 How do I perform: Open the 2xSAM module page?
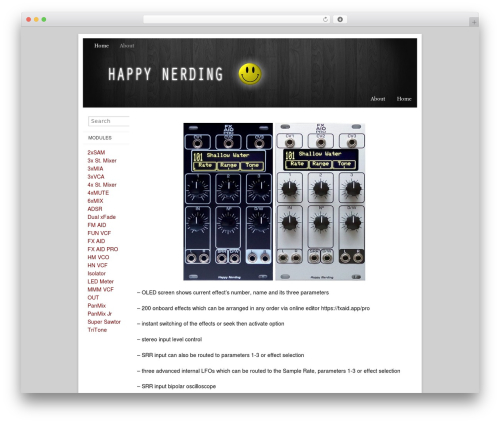pyautogui.click(x=96, y=152)
